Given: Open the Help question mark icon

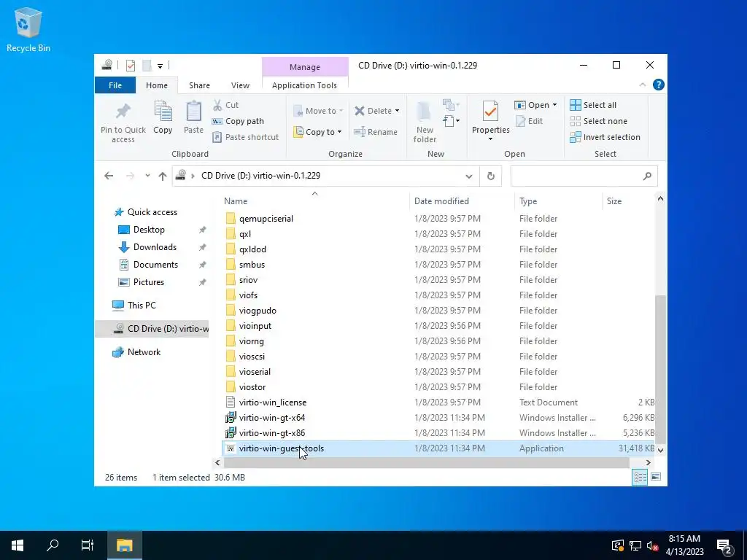Looking at the screenshot, I should coord(659,85).
